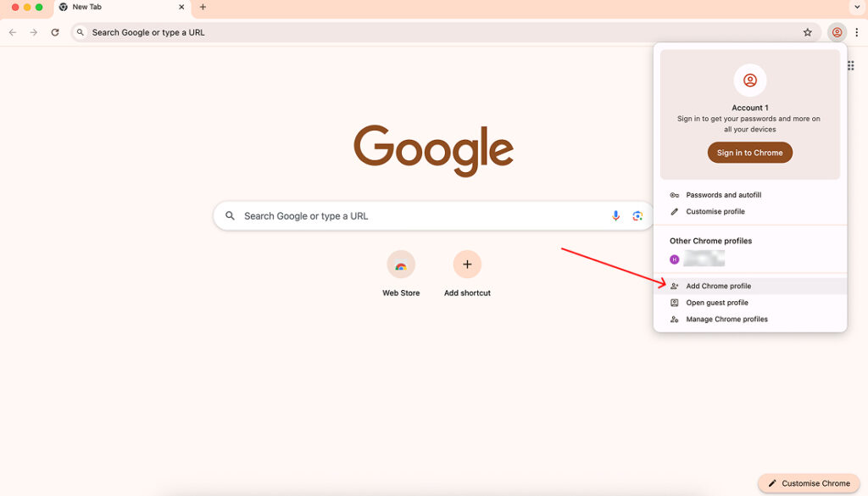The height and width of the screenshot is (496, 868).
Task: Expand the tab search chevron
Action: (856, 8)
